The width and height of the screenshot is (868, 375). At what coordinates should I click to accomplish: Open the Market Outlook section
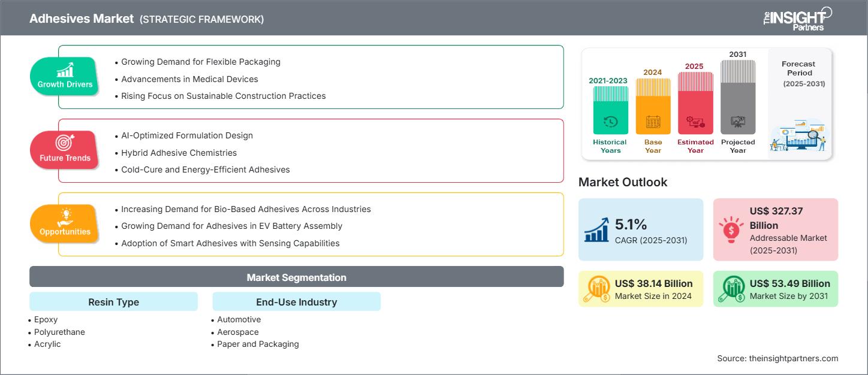tap(623, 182)
